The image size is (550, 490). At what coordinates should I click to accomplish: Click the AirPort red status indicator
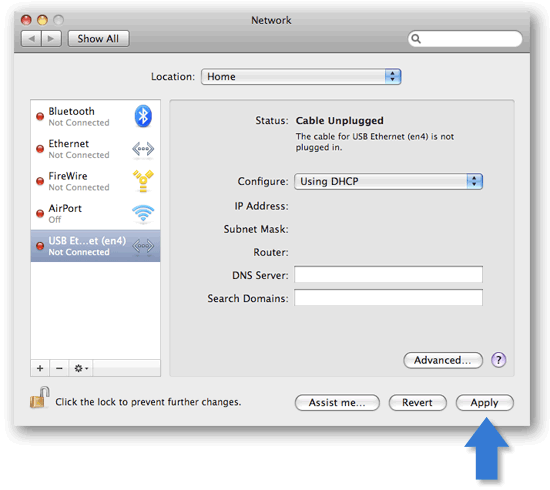(x=40, y=214)
